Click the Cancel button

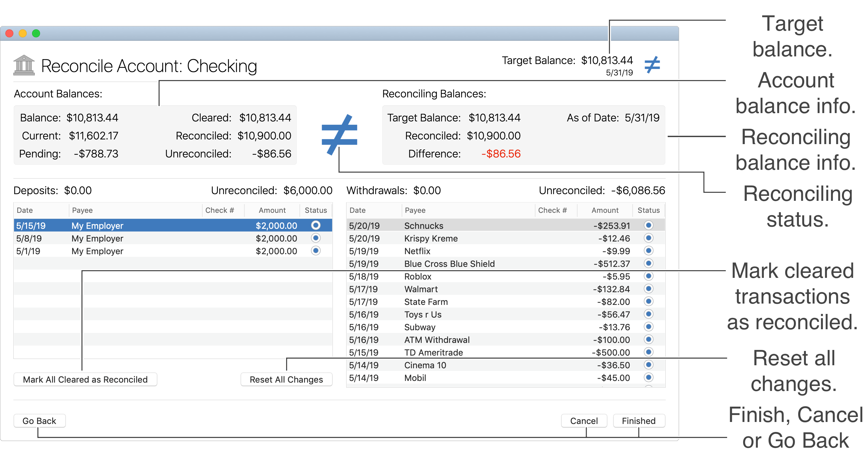584,421
